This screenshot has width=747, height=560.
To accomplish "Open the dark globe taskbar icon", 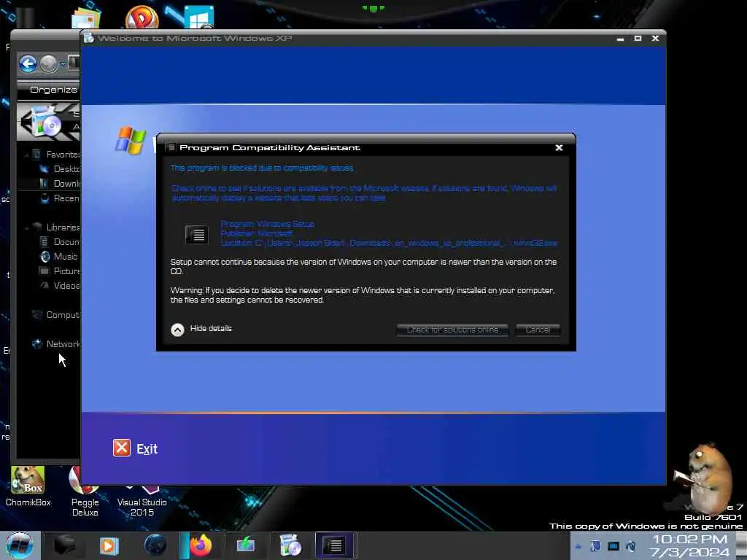I will (155, 545).
